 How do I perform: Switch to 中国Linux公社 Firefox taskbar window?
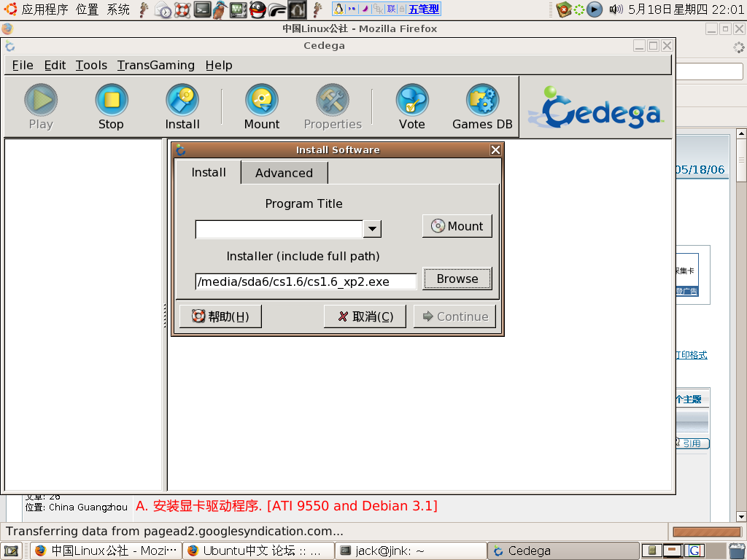point(107,551)
